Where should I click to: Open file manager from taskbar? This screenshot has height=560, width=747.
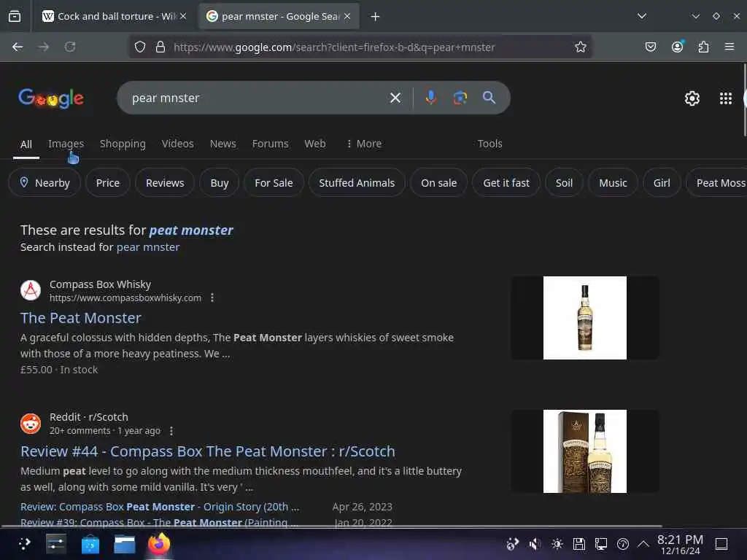[125, 544]
